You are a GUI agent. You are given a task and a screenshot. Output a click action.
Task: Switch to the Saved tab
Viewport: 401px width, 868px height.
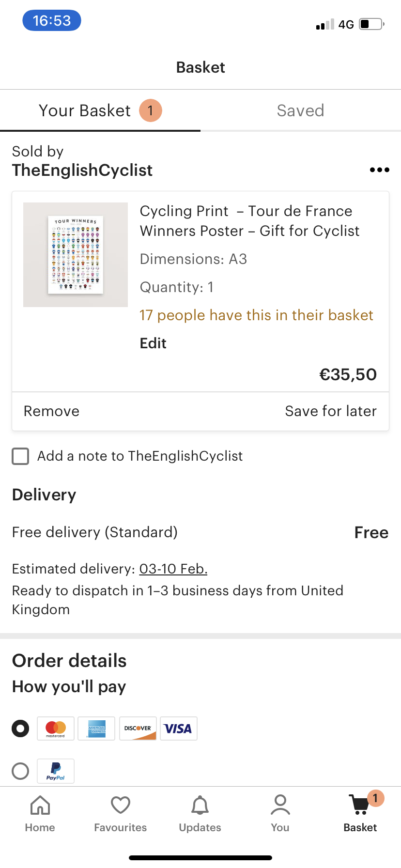pos(300,110)
